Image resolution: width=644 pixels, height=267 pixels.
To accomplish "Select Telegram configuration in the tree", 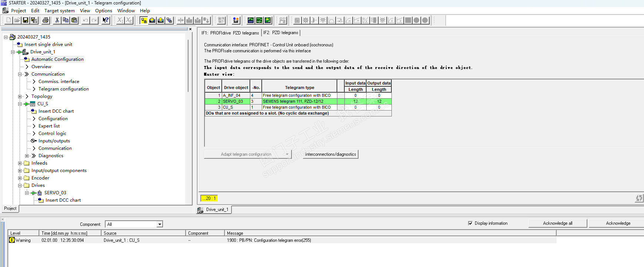I will pos(64,89).
